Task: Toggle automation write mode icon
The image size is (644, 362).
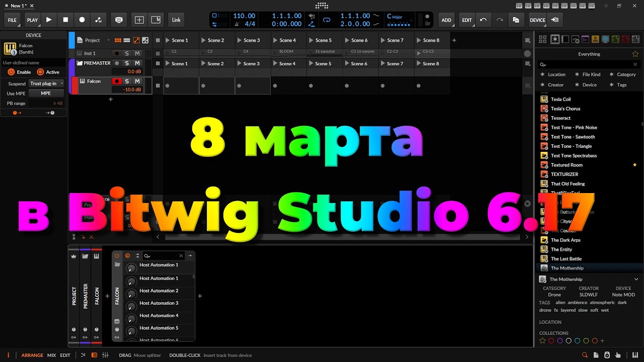Action: pos(99,20)
